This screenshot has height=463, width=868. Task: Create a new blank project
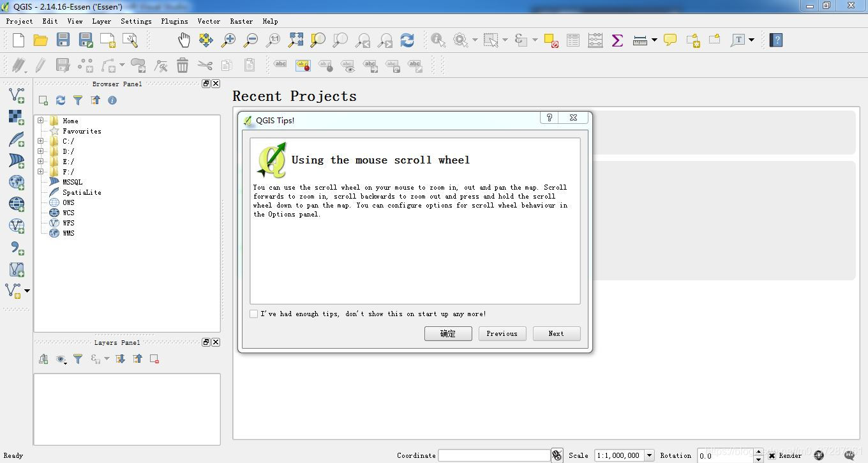(x=19, y=40)
